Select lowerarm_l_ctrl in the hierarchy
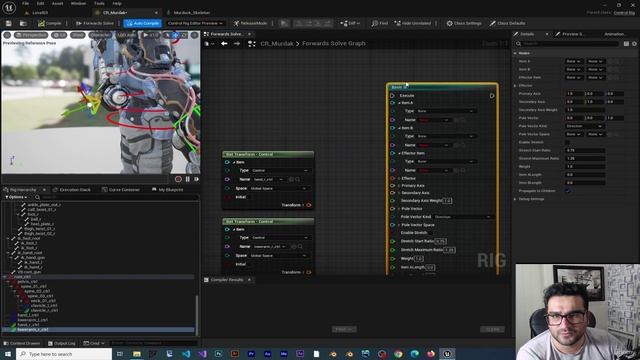The width and height of the screenshot is (640, 360). pos(33,320)
